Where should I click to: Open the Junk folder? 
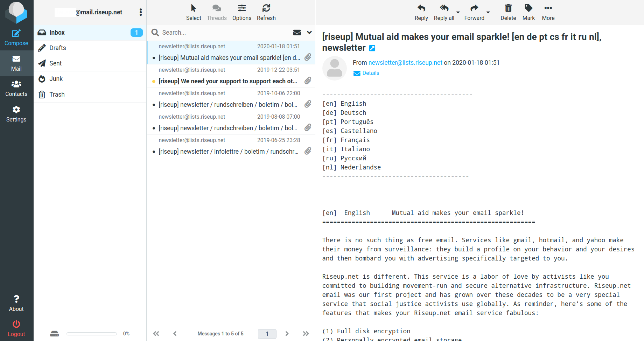(x=90, y=79)
